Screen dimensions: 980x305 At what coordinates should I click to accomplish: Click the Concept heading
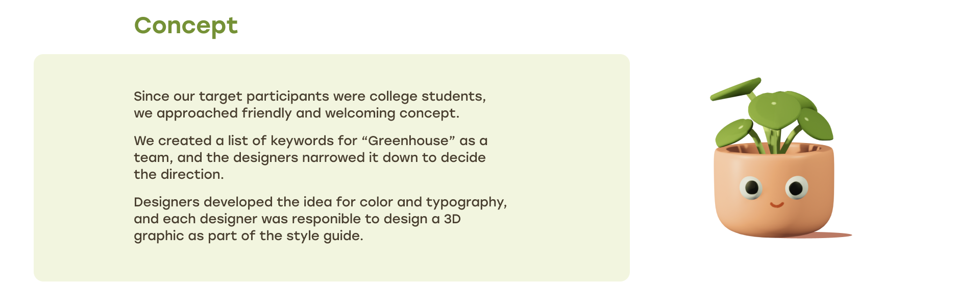pyautogui.click(x=186, y=26)
